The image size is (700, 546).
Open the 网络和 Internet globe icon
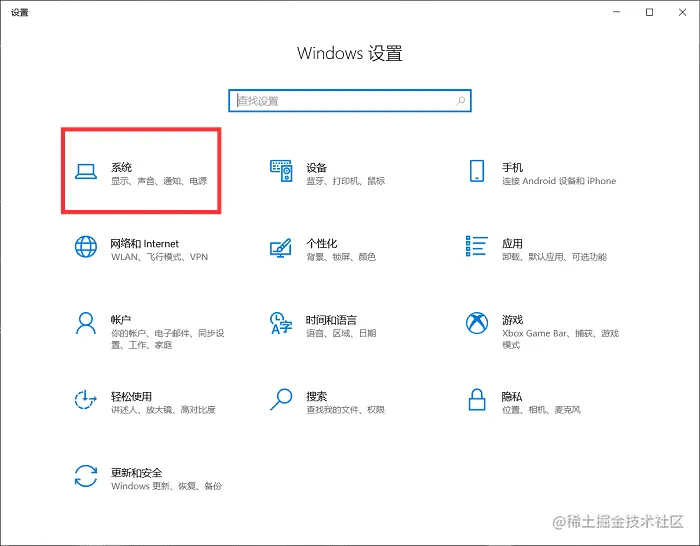pyautogui.click(x=86, y=247)
